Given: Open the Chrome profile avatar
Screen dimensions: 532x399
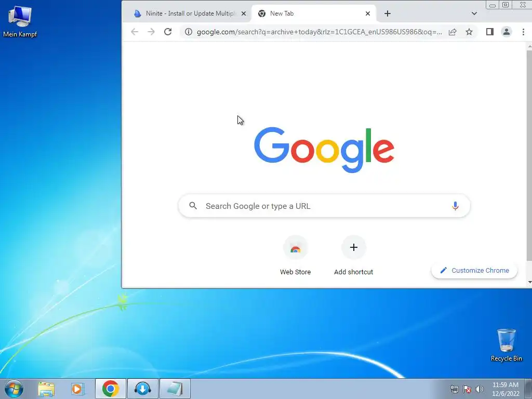Looking at the screenshot, I should [x=506, y=32].
